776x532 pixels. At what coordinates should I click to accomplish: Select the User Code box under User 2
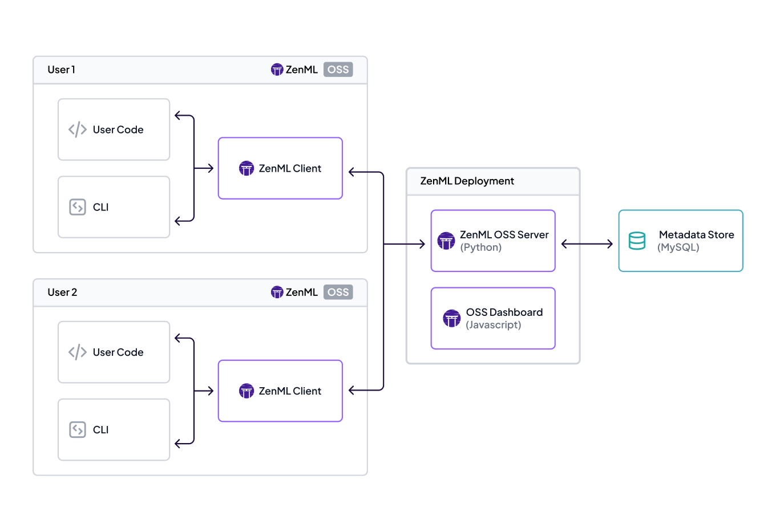point(114,352)
